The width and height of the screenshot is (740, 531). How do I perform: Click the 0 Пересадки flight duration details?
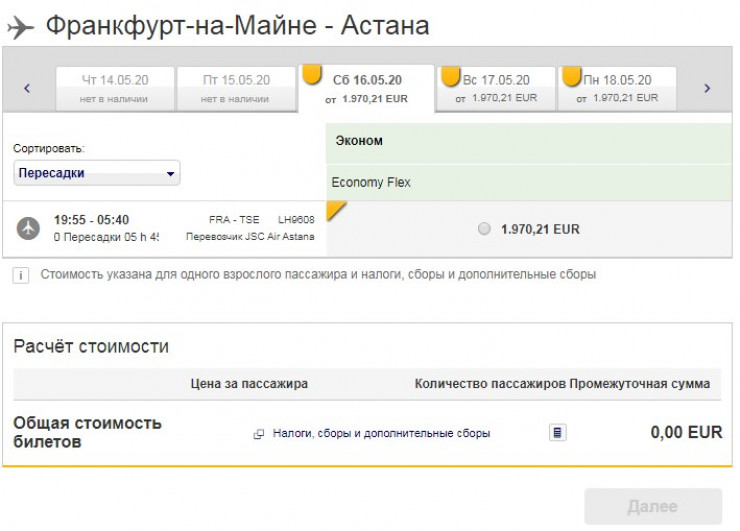tap(106, 237)
